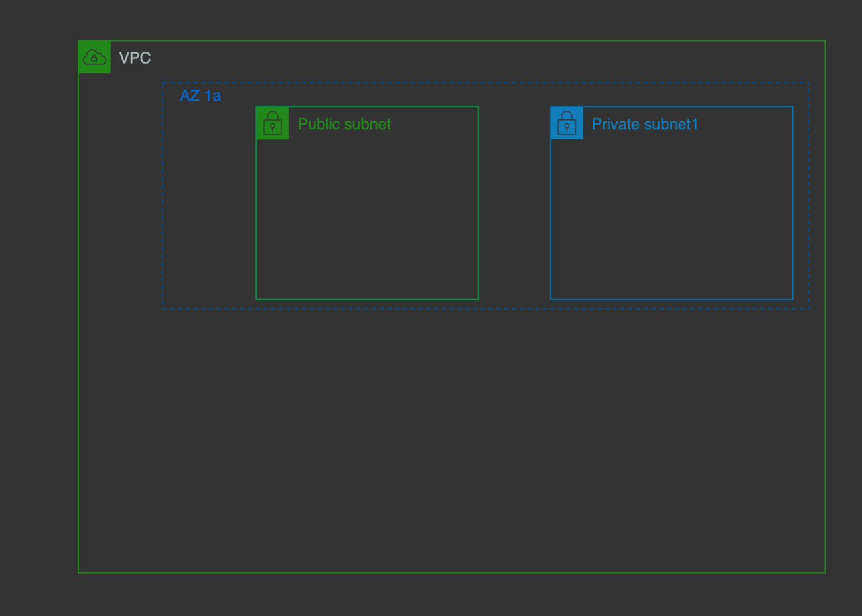Select the green Public subnet lock icon
This screenshot has width=862, height=616.
click(x=273, y=123)
